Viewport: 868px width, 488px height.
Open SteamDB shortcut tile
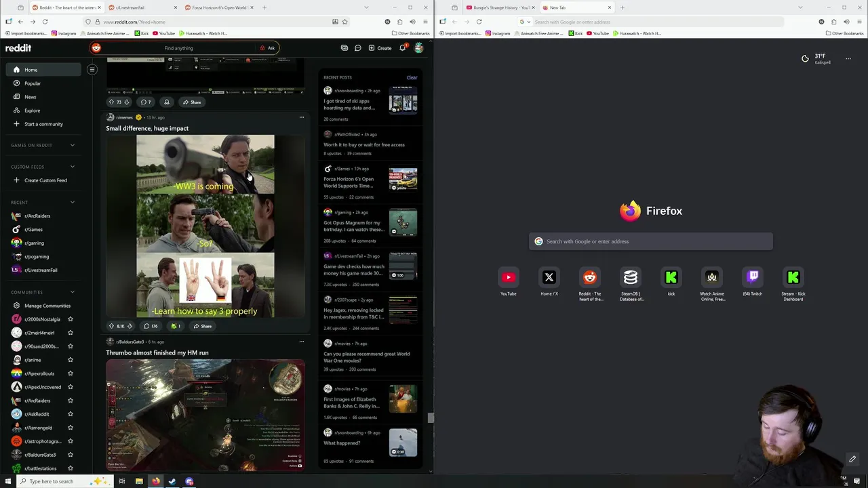[631, 284]
